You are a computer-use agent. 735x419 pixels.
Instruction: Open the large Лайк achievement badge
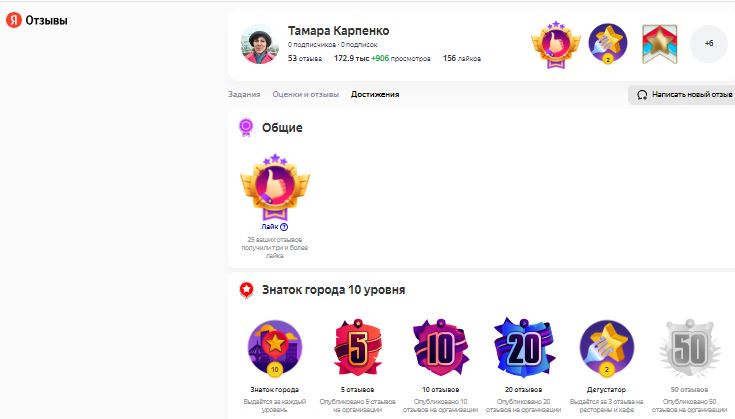click(275, 187)
